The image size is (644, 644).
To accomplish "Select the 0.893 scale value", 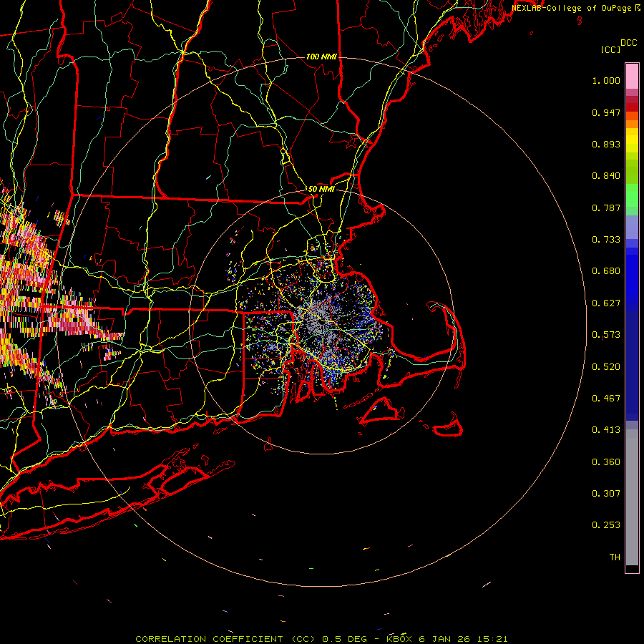I will point(606,144).
